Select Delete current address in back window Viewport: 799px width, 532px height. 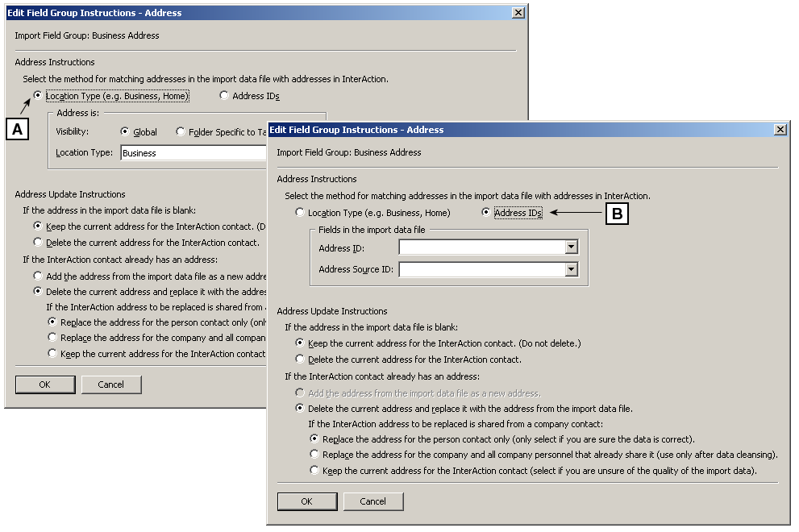click(38, 242)
